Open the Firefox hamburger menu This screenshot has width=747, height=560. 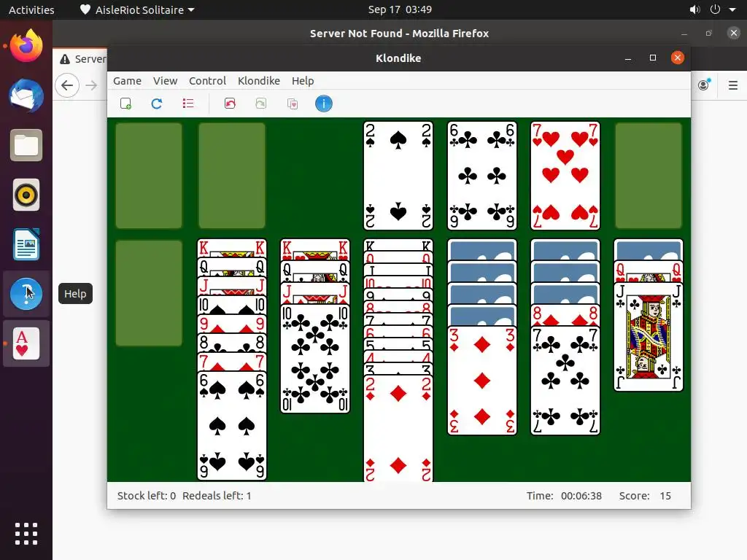tap(733, 85)
